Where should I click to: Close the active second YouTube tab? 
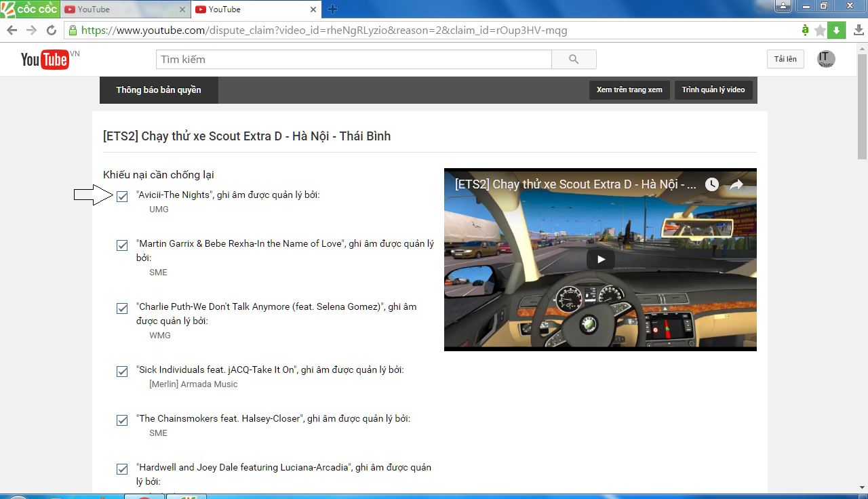[x=313, y=9]
